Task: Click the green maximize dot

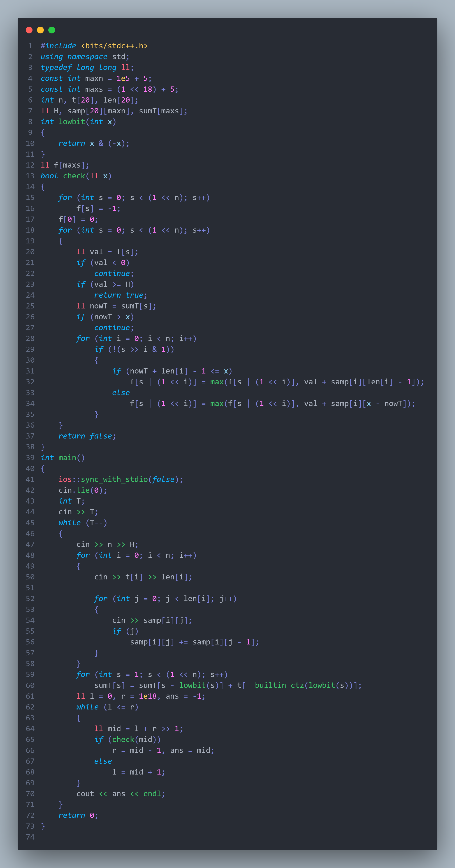Action: pos(51,30)
